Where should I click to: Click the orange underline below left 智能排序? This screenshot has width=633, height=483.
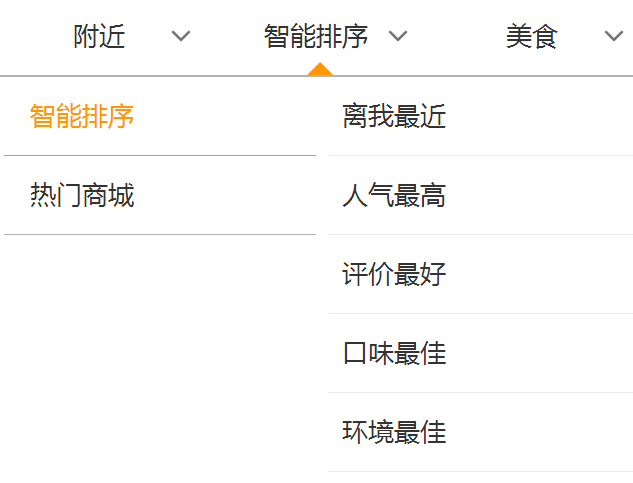[160, 155]
